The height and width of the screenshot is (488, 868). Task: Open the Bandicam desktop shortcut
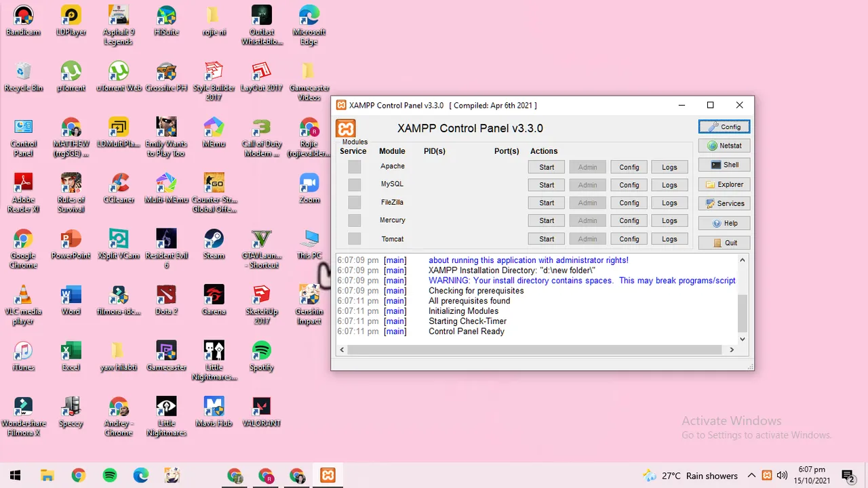24,20
